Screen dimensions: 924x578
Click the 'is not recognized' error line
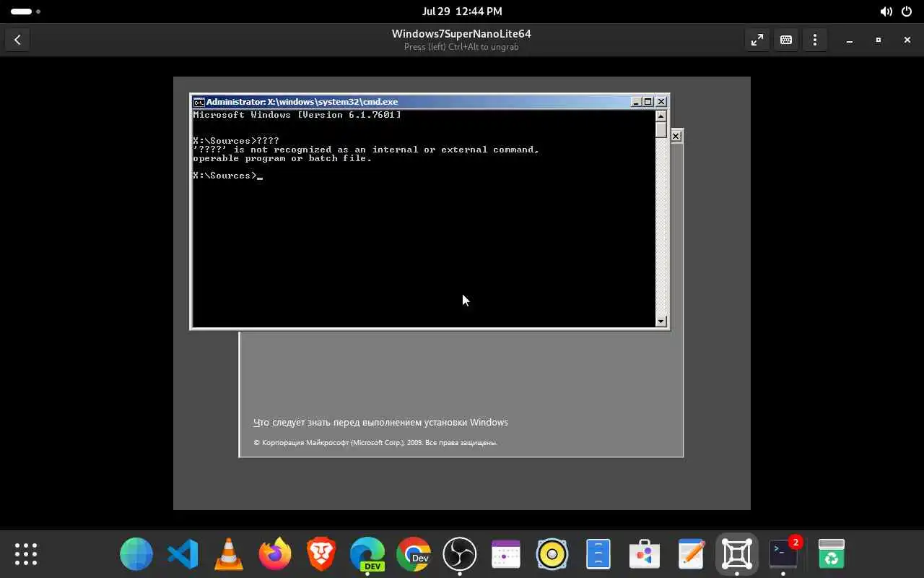(366, 150)
